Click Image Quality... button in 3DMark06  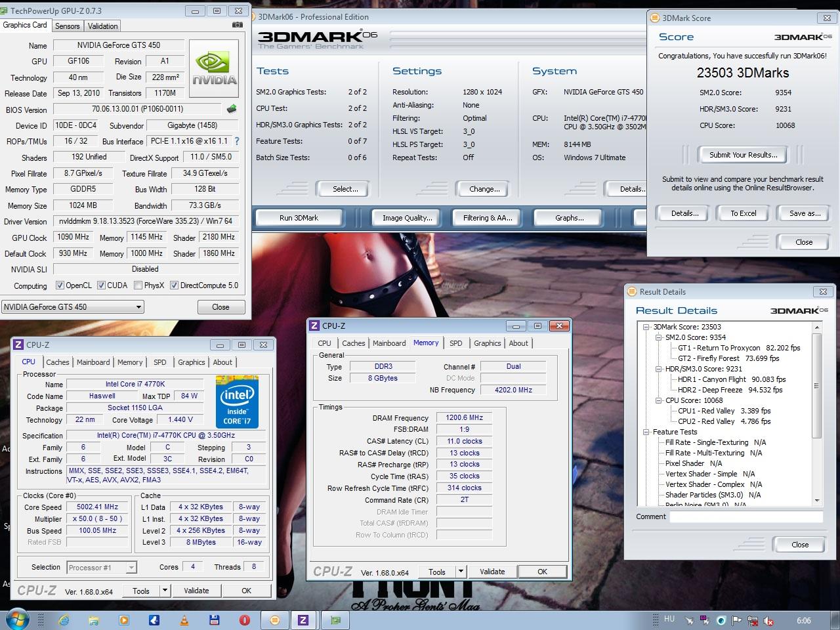click(407, 218)
